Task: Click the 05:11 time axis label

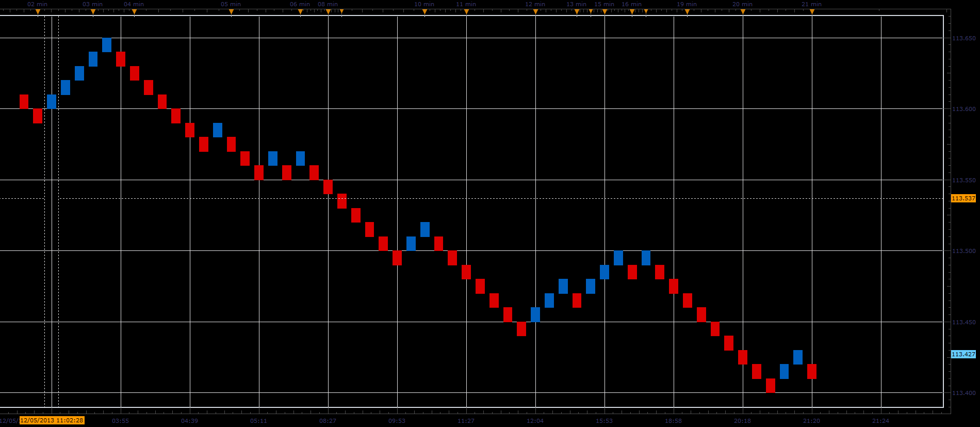Action: (x=258, y=421)
